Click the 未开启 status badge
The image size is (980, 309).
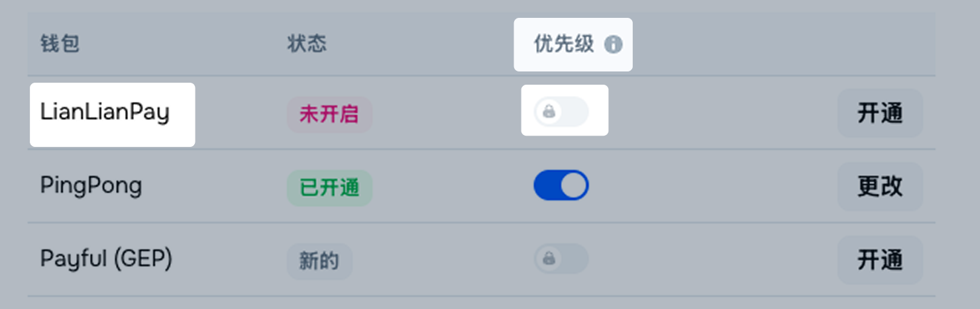329,114
